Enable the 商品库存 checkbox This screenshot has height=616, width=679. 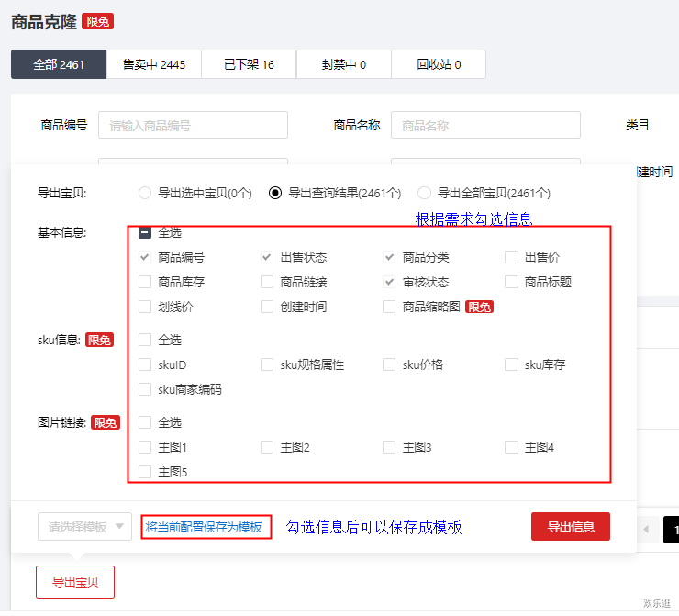(x=145, y=282)
